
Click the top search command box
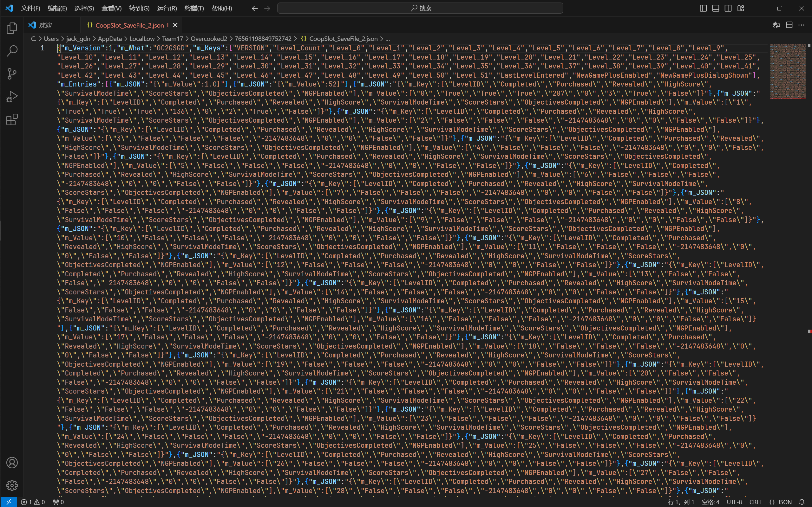click(x=420, y=8)
